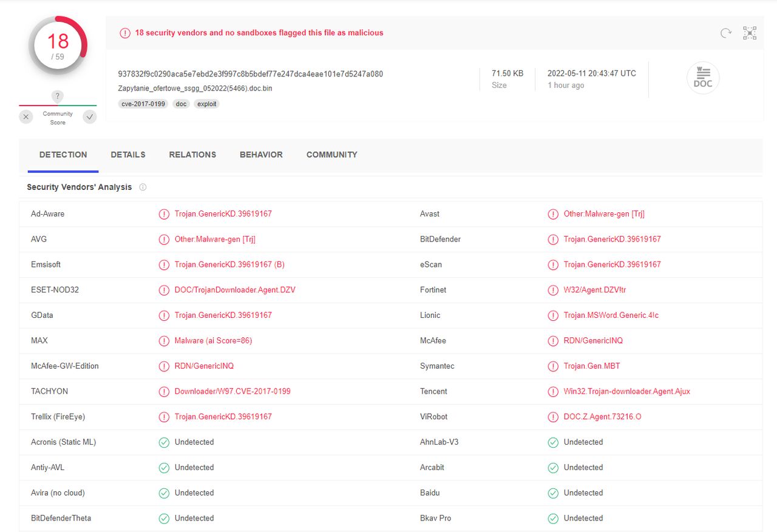
Task: Click alert icon in TACHYON row
Action: 164,391
